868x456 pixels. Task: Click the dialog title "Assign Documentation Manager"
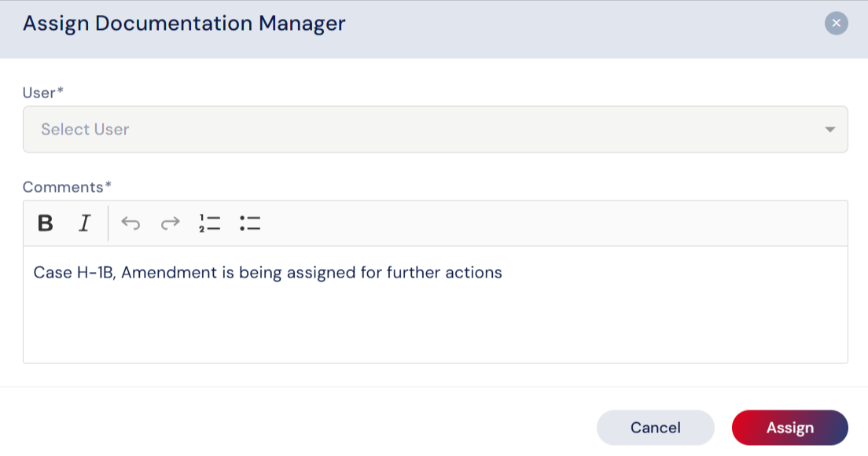coord(184,24)
